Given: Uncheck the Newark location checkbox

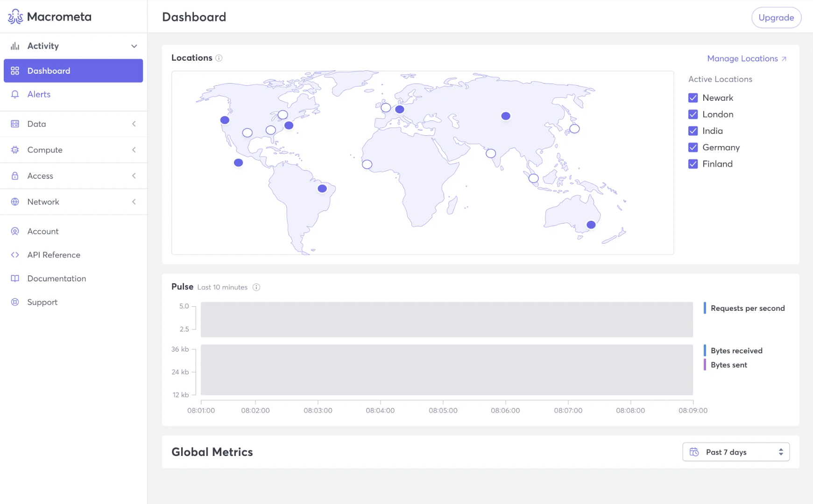Looking at the screenshot, I should tap(693, 98).
